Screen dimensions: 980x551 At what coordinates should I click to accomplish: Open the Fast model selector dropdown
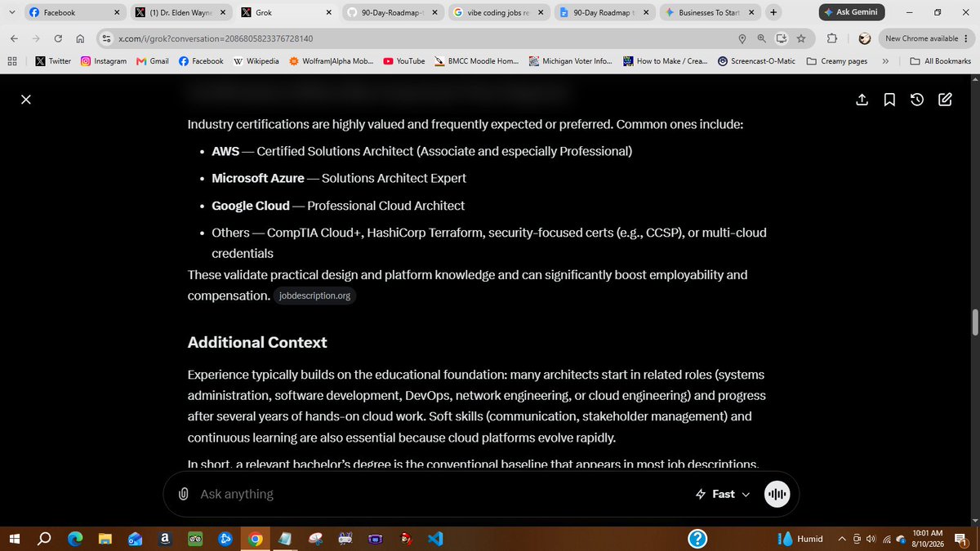pos(722,494)
